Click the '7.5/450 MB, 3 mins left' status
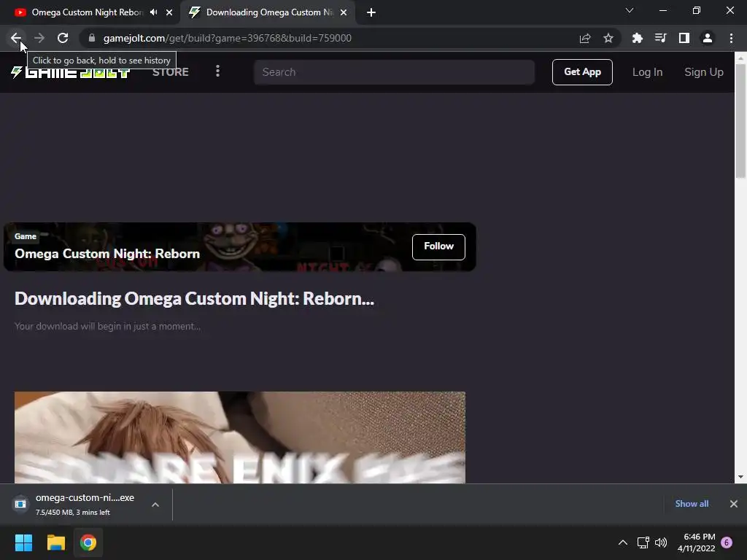The width and height of the screenshot is (747, 560). point(72,513)
